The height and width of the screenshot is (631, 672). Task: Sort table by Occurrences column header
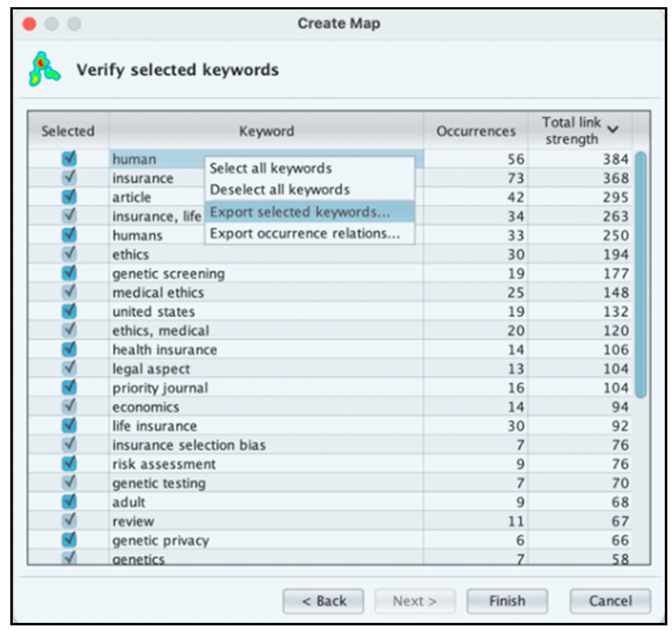476,131
